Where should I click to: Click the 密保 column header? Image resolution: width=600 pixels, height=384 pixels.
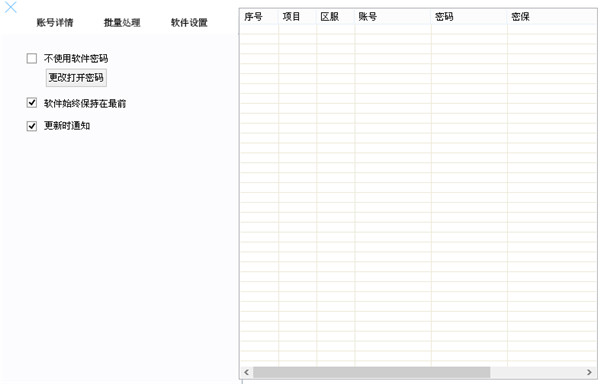[x=553, y=16]
